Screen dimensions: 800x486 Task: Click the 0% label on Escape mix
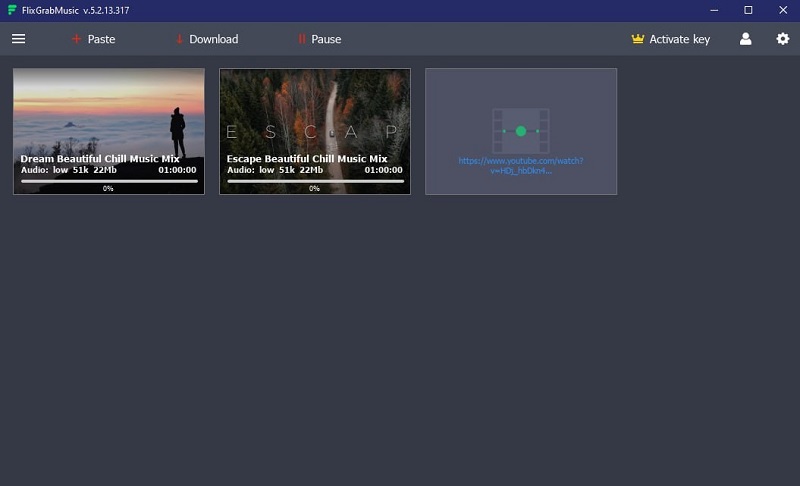[314, 189]
